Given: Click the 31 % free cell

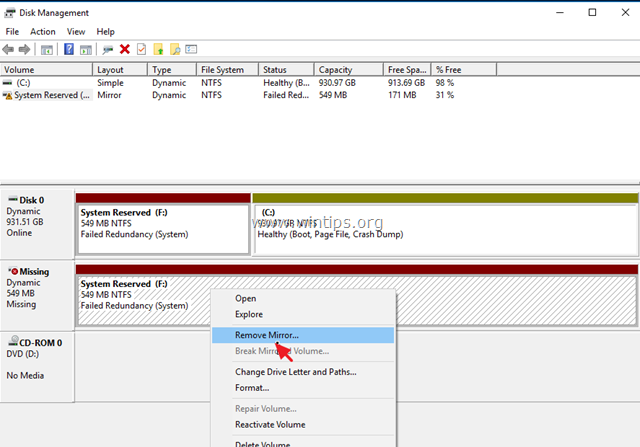Looking at the screenshot, I should pos(444,95).
